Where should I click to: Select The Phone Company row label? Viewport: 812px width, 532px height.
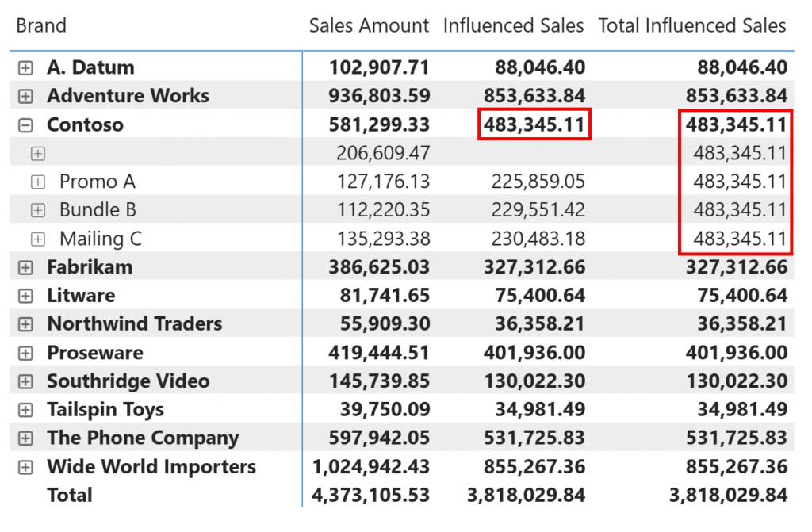(143, 438)
